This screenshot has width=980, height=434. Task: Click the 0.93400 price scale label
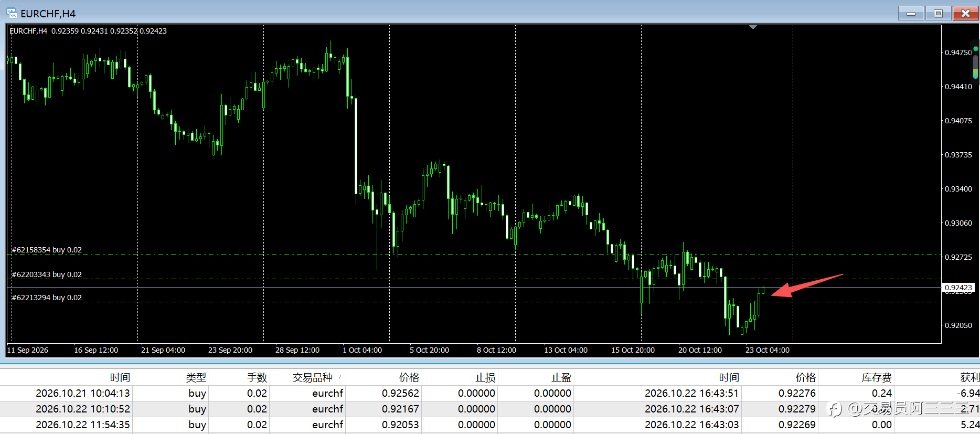coord(958,189)
